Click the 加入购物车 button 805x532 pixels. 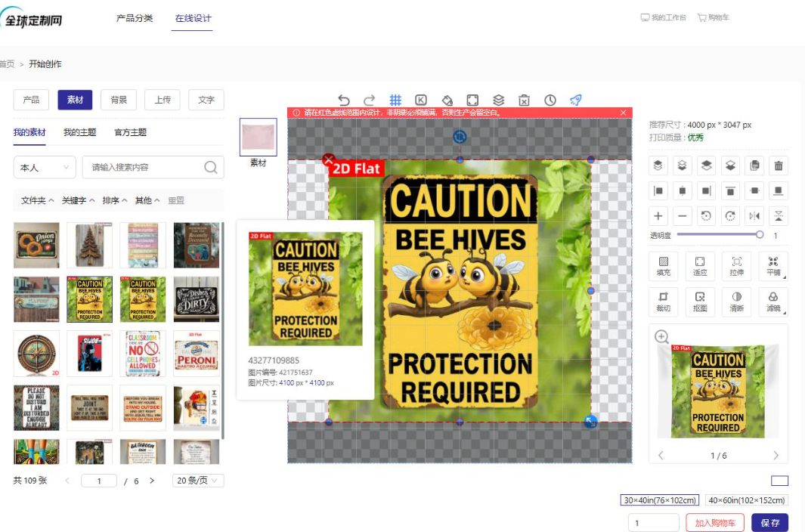pos(715,523)
